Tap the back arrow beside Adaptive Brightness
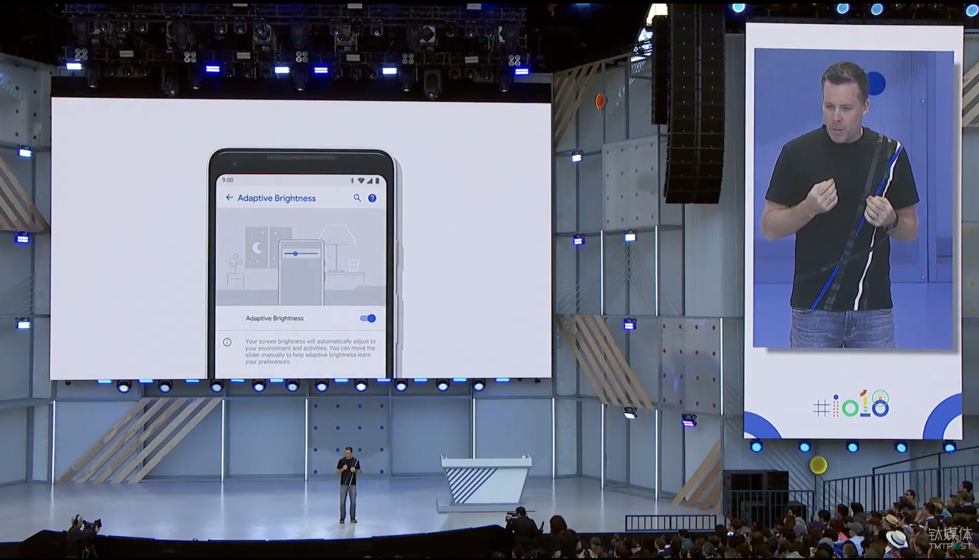 (x=229, y=198)
